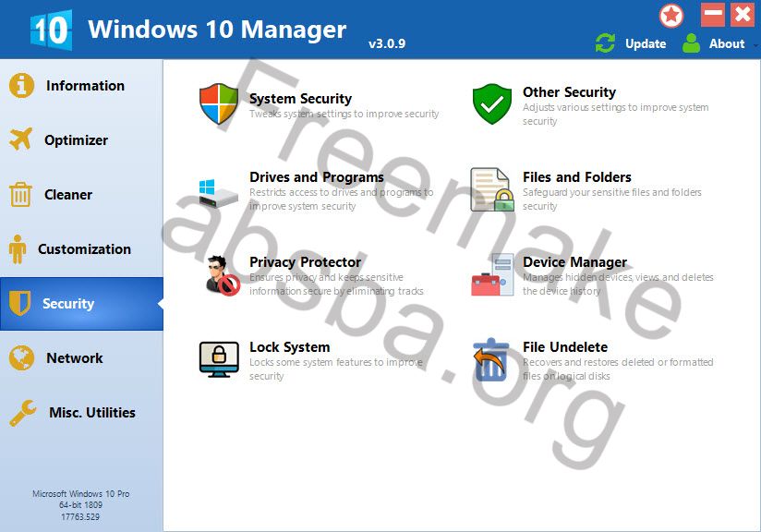Click the red star favorites icon
The height and width of the screenshot is (532, 761).
click(671, 16)
